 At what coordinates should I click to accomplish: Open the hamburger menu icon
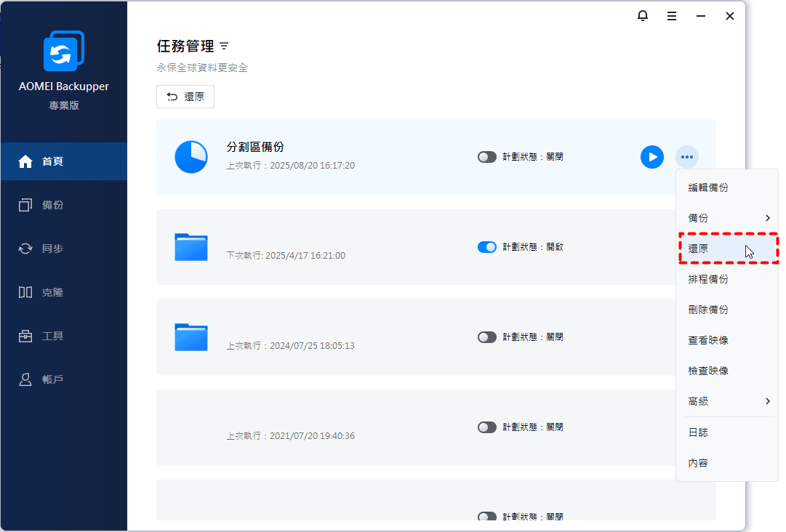(x=672, y=16)
